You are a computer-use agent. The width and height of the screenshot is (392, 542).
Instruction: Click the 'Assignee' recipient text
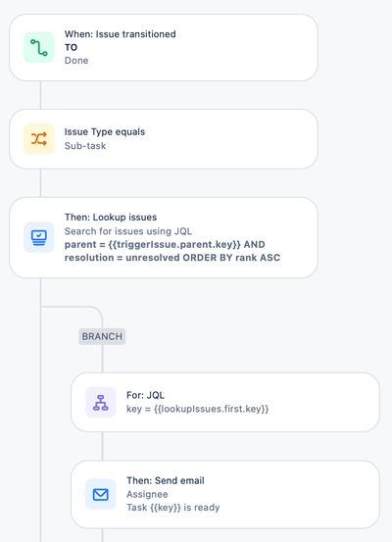(147, 494)
